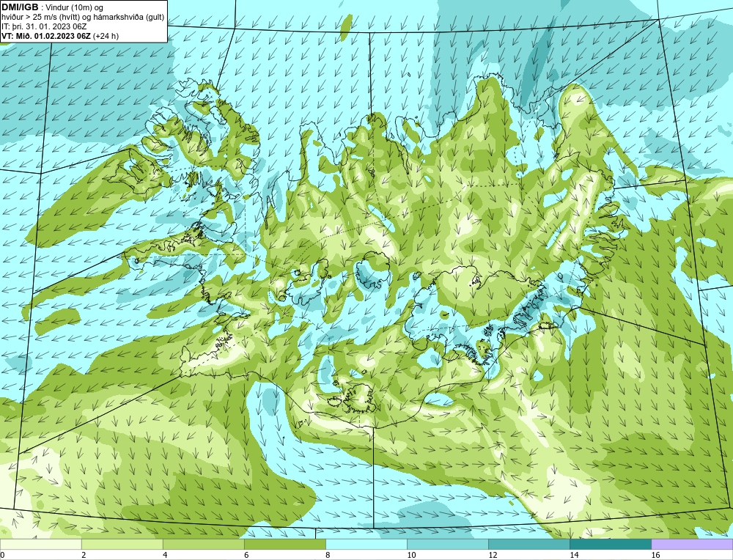Click the 'IT: þri. 31. 01. 2023 06Z' line
Viewport: 733px width, 560px height.
coord(44,26)
